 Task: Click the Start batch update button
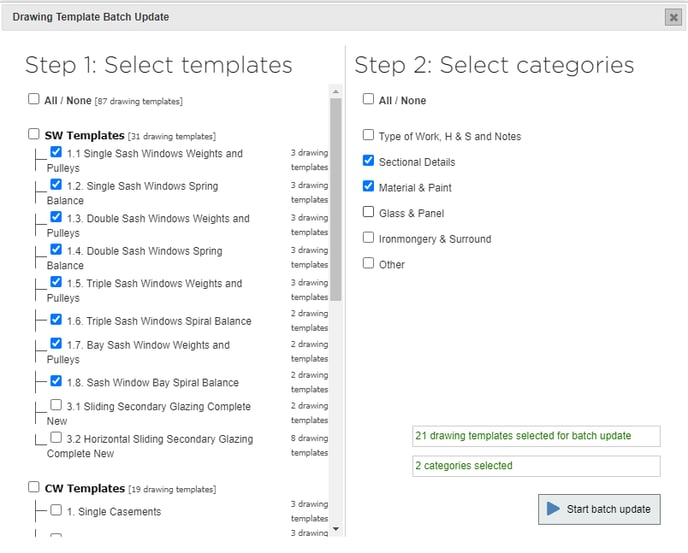tap(598, 509)
